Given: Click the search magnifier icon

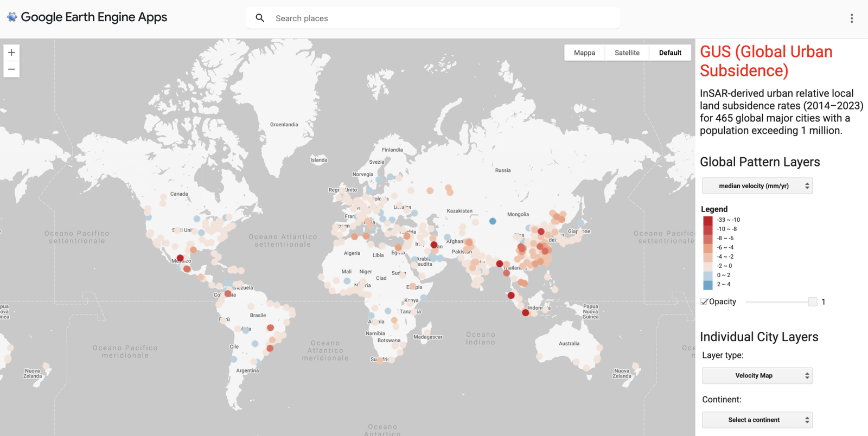Looking at the screenshot, I should click(260, 18).
